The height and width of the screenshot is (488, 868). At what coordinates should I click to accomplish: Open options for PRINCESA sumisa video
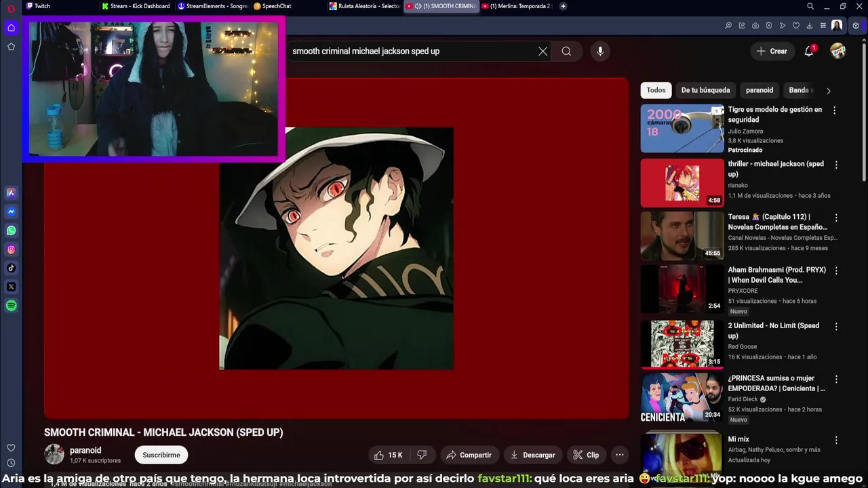(835, 379)
